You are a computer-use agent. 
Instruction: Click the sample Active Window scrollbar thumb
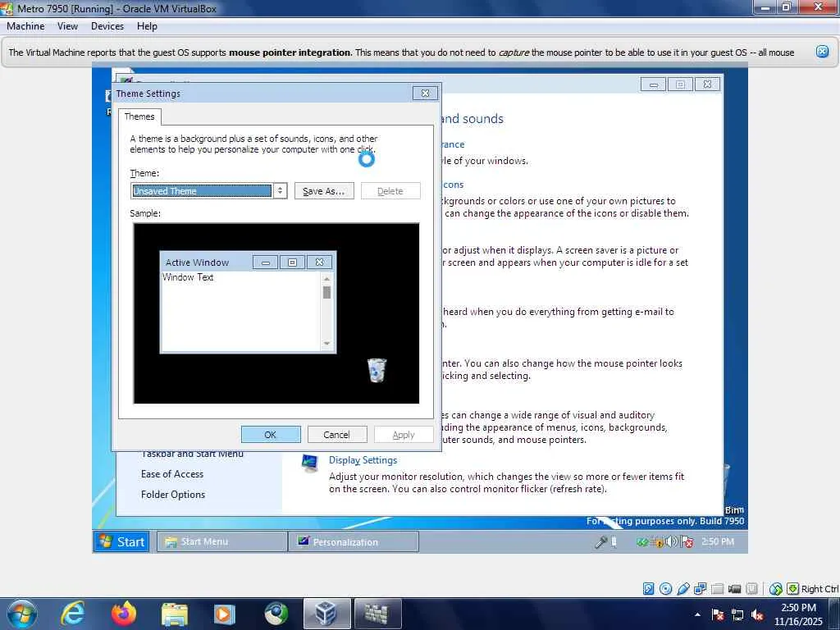pos(326,293)
